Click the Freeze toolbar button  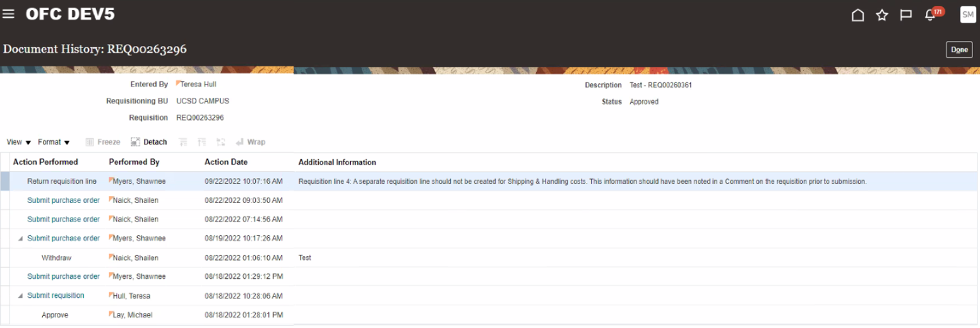(103, 142)
